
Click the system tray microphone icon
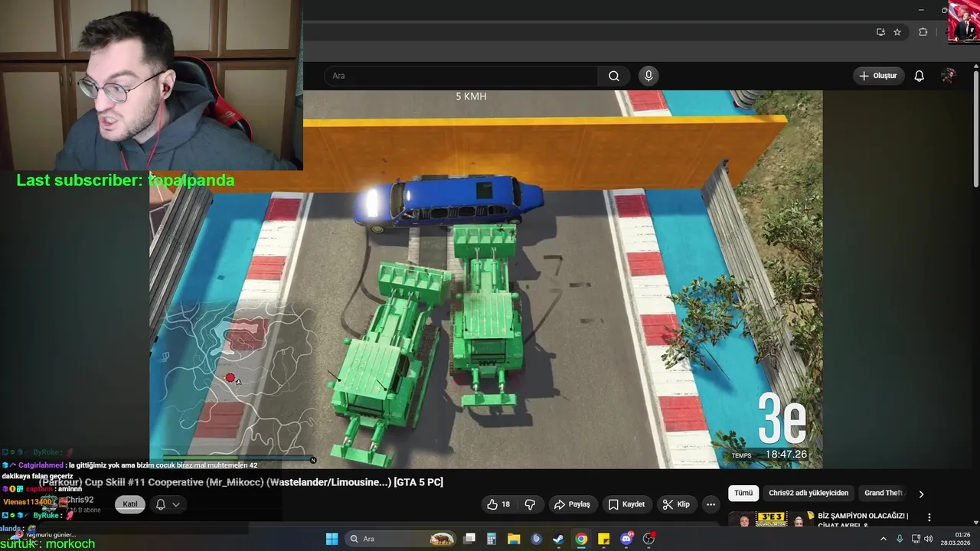coord(900,539)
